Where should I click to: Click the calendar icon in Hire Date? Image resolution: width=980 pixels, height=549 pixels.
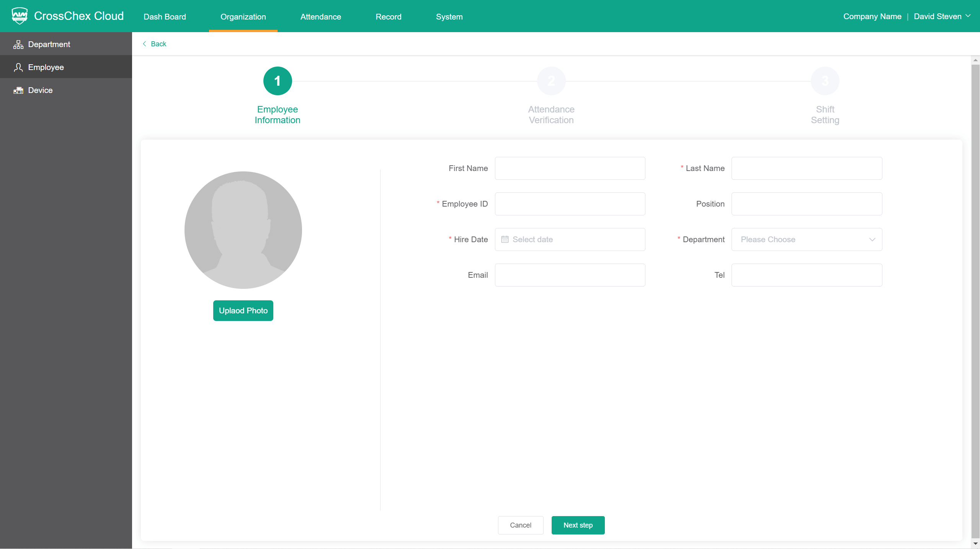(x=505, y=239)
